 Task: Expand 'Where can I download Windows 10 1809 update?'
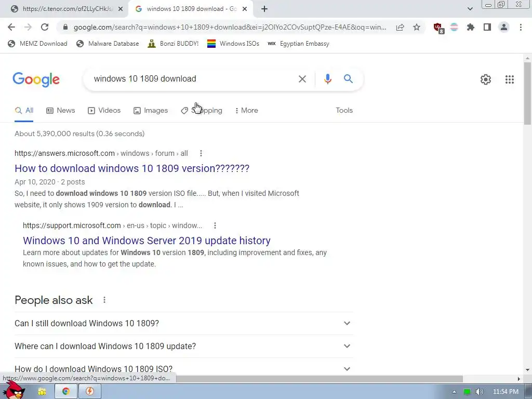coord(184,346)
